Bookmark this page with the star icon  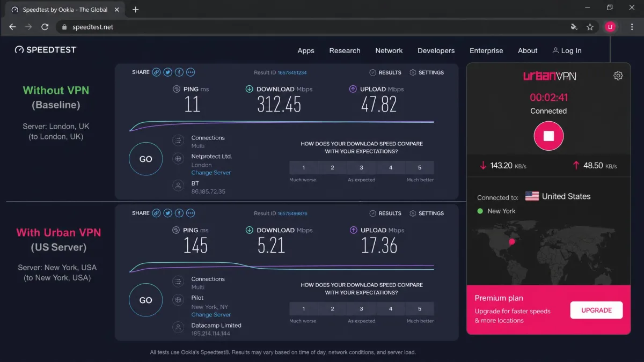click(x=590, y=27)
